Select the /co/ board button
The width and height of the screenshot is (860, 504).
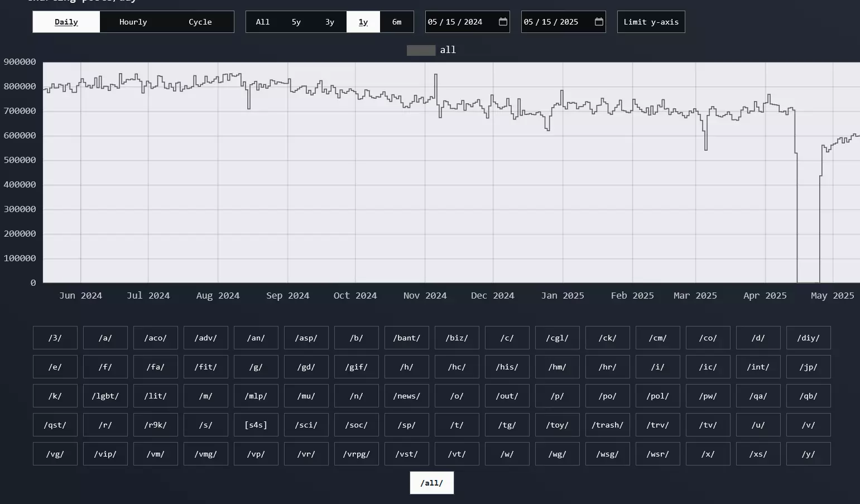coord(708,338)
